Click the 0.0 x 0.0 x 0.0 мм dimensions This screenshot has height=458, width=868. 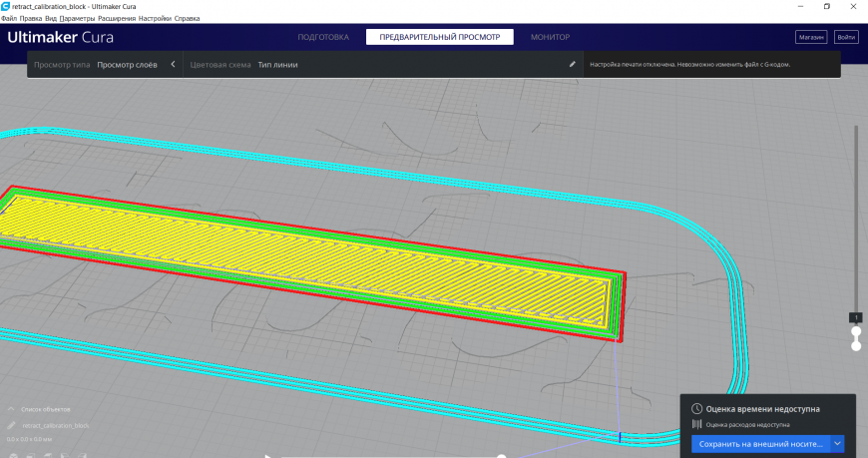[x=29, y=439]
